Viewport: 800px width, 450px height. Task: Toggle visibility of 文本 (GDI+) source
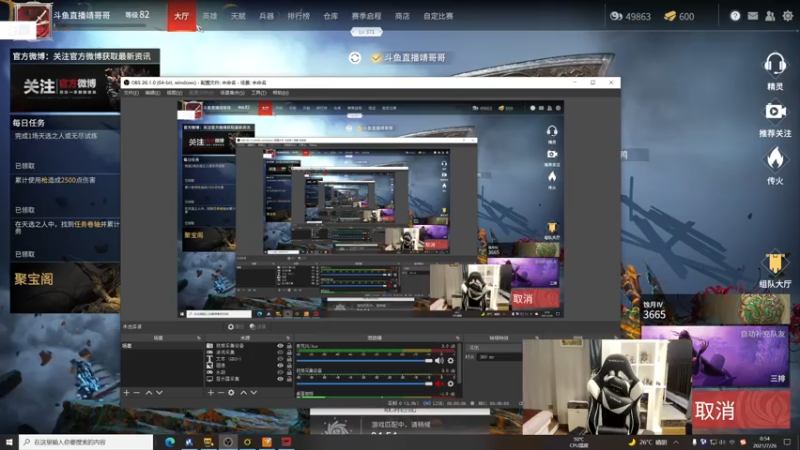pos(280,359)
